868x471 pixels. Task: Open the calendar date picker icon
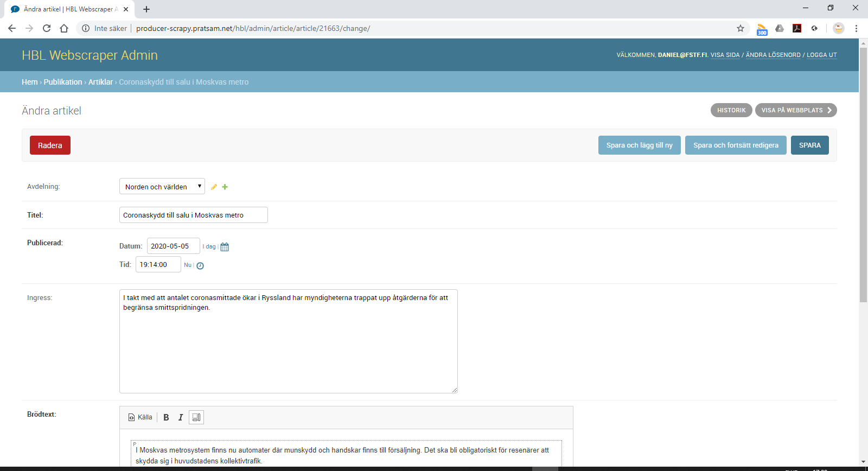[x=225, y=247]
